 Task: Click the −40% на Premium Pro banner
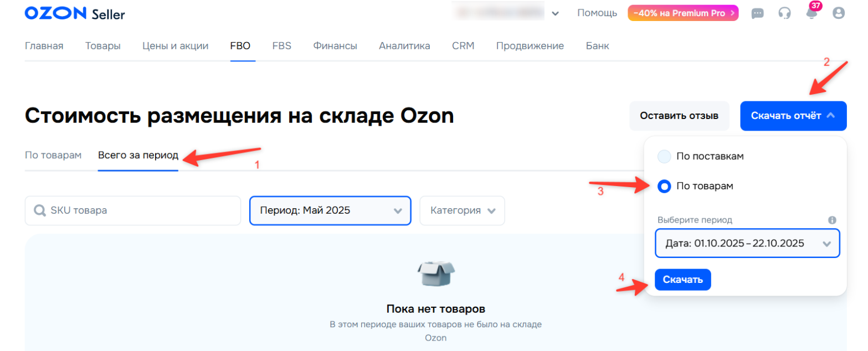point(683,13)
